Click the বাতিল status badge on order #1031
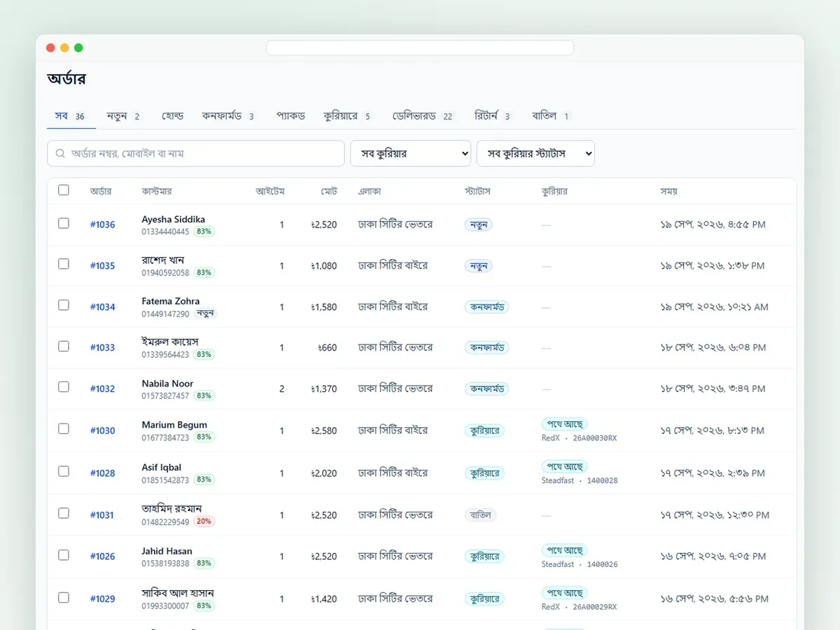The image size is (840, 630). pos(480,515)
